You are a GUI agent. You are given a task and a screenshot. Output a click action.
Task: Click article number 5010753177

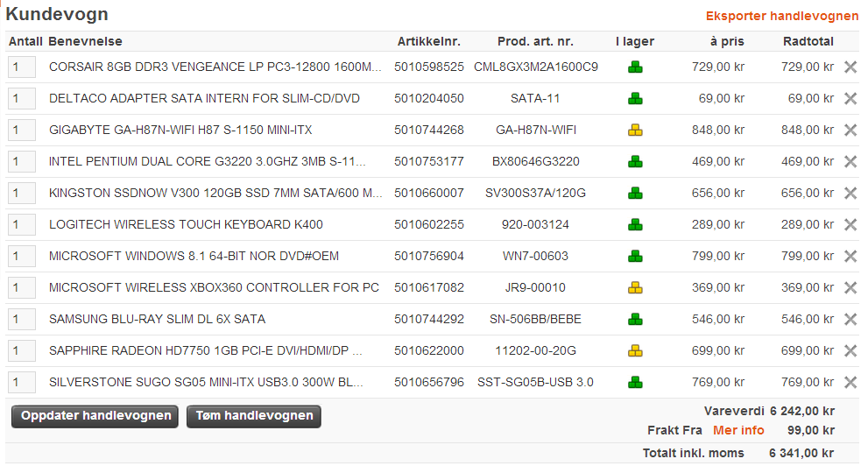[x=429, y=161]
